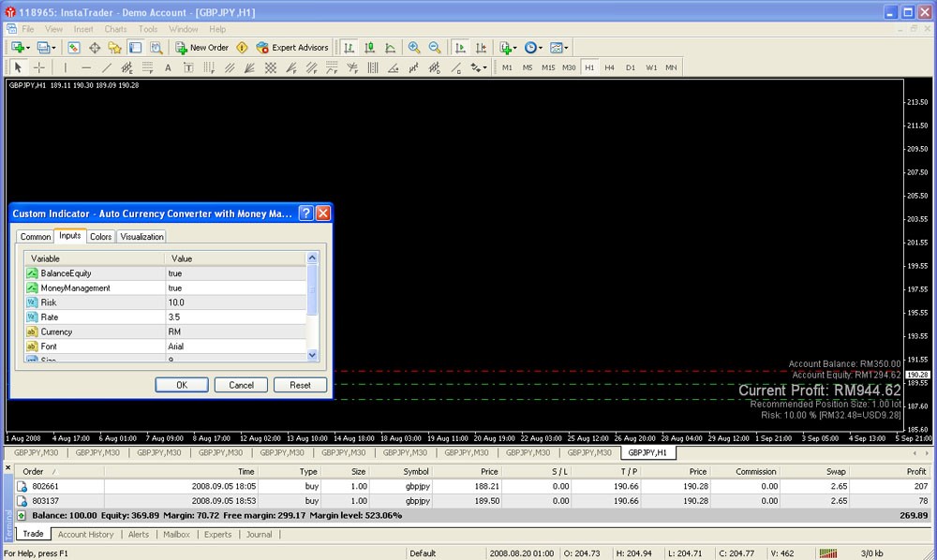Select order 803137 in the Trade list
The height and width of the screenshot is (560, 937).
[x=472, y=501]
